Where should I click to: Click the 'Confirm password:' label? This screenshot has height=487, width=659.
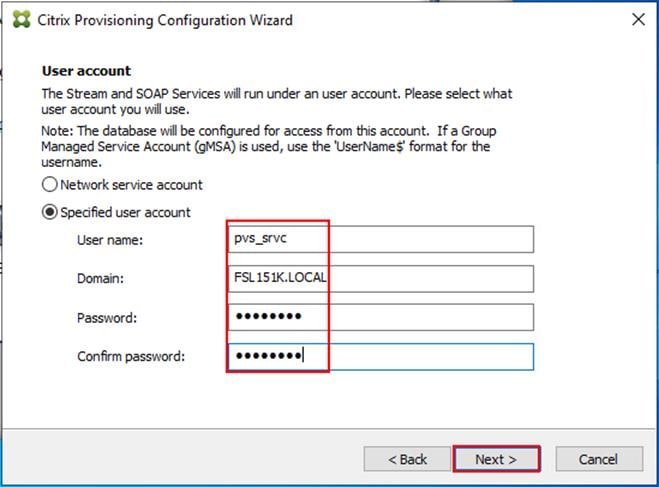131,356
